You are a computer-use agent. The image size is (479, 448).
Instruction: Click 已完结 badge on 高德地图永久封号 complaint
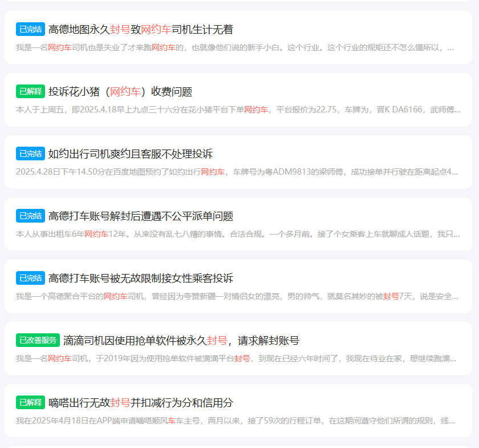pos(31,29)
